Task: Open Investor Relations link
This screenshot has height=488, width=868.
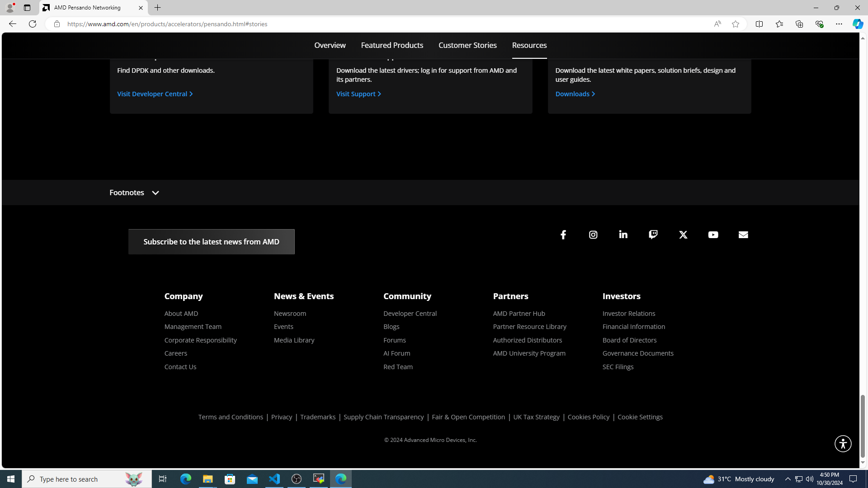Action: pos(629,314)
